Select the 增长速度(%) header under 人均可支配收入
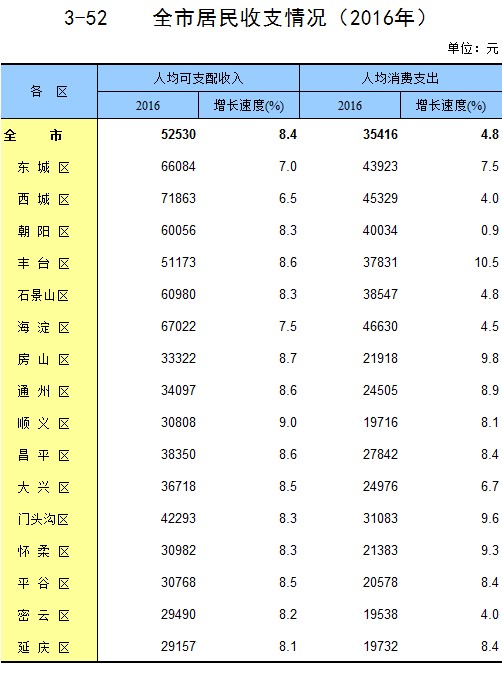Viewport: 502px width, 695px height. tap(249, 105)
